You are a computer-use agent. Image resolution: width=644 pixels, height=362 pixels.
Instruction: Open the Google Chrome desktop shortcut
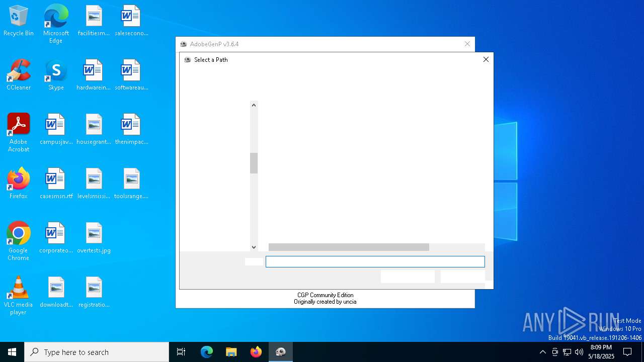click(x=19, y=241)
